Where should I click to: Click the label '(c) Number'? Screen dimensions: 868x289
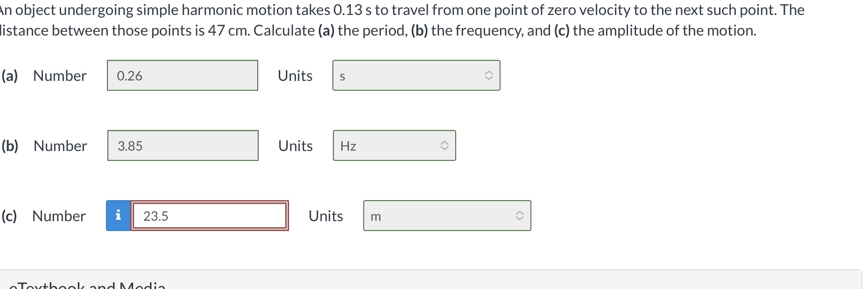click(44, 216)
